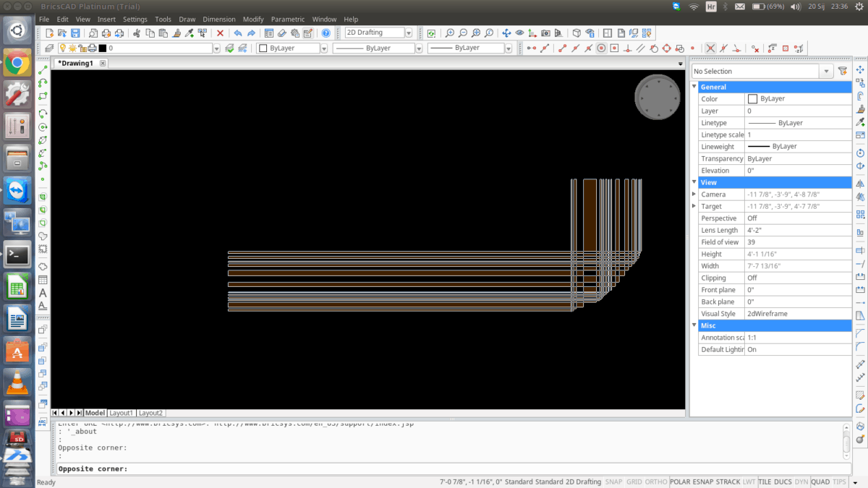Click the Quick Select funnel icon
Viewport: 868px width, 488px height.
click(x=842, y=71)
